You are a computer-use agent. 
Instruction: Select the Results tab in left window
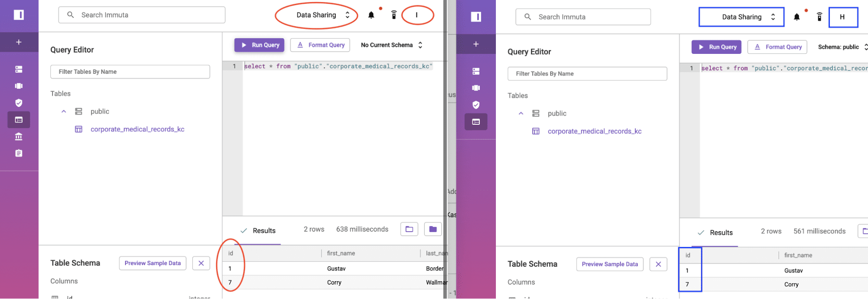(x=259, y=231)
